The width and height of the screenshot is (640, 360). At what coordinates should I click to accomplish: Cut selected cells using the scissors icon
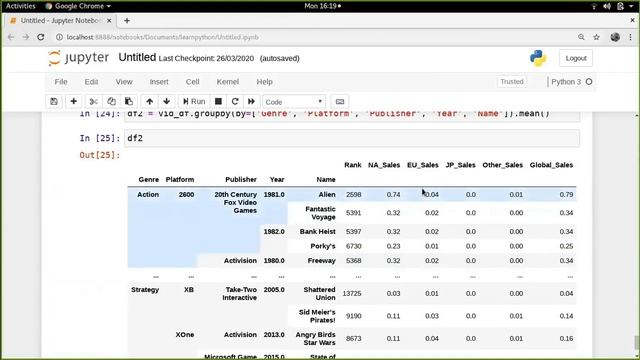[x=93, y=102]
